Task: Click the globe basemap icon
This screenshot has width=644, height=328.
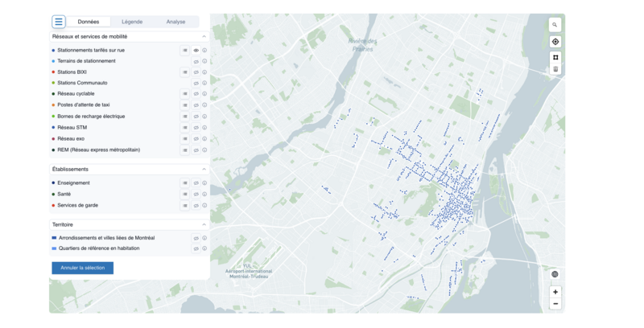Action: [555, 274]
